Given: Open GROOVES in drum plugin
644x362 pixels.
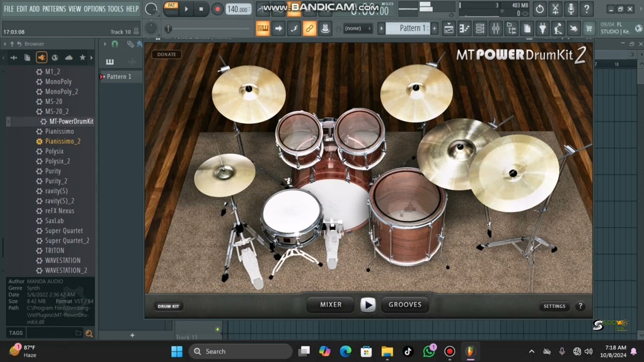Looking at the screenshot, I should click(405, 305).
